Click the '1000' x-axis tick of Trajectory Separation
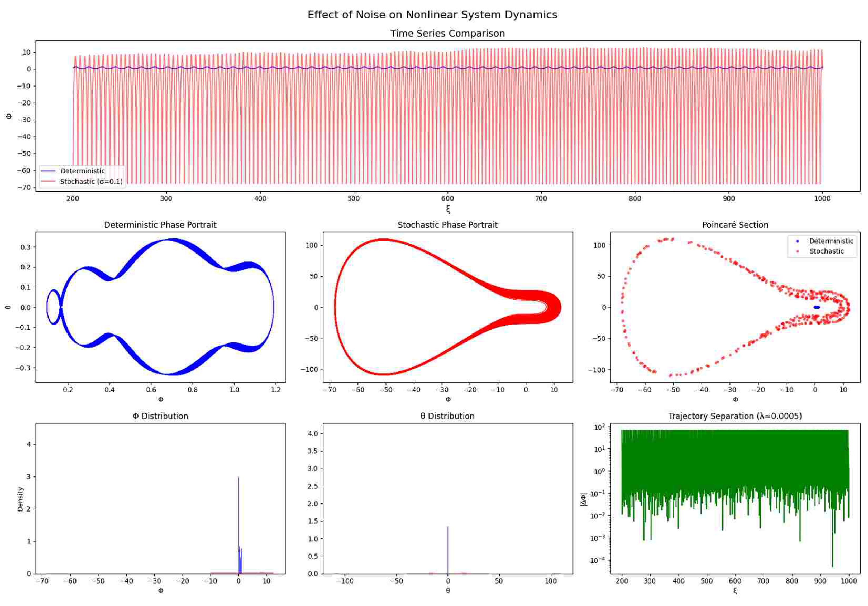The image size is (868, 606). coord(848,581)
